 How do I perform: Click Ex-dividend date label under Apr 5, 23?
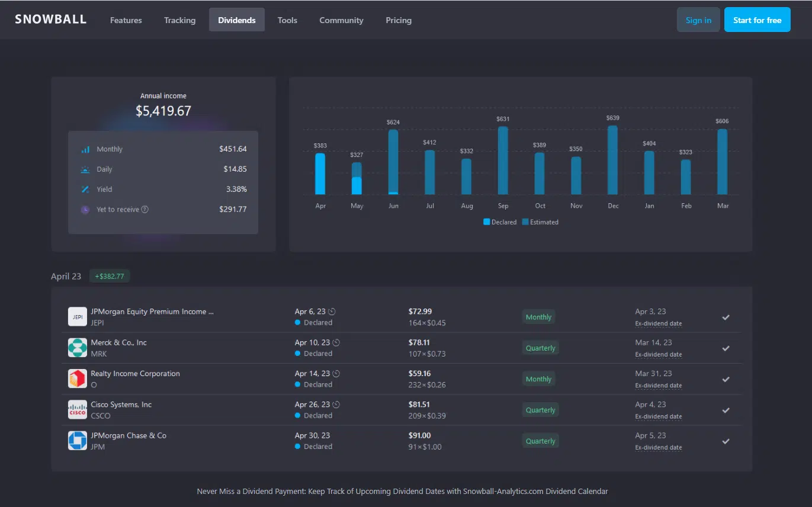coord(659,447)
